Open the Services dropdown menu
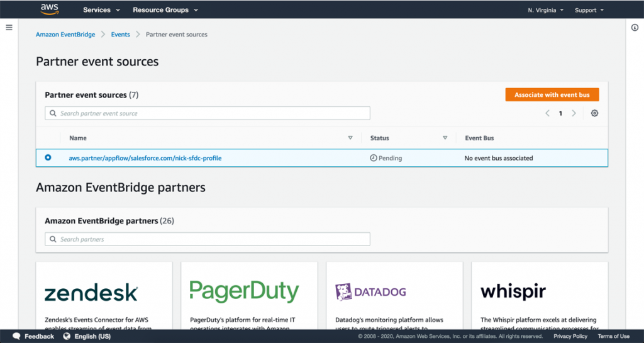This screenshot has width=644, height=343. point(101,10)
